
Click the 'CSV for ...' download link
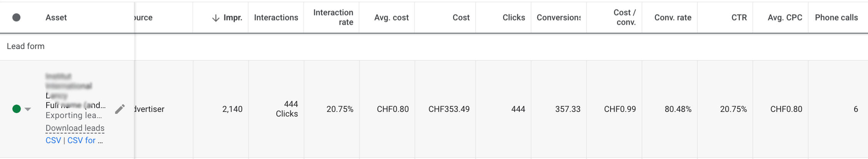point(85,140)
